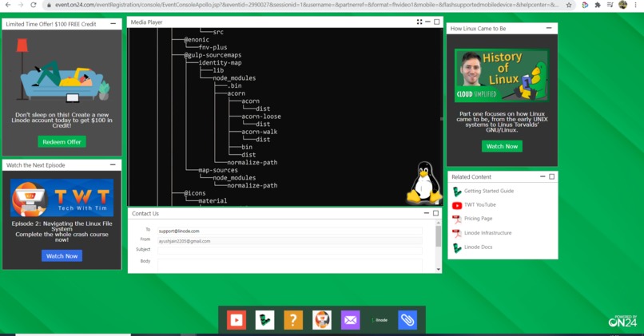Click the Redeem Offer button

[x=62, y=141]
